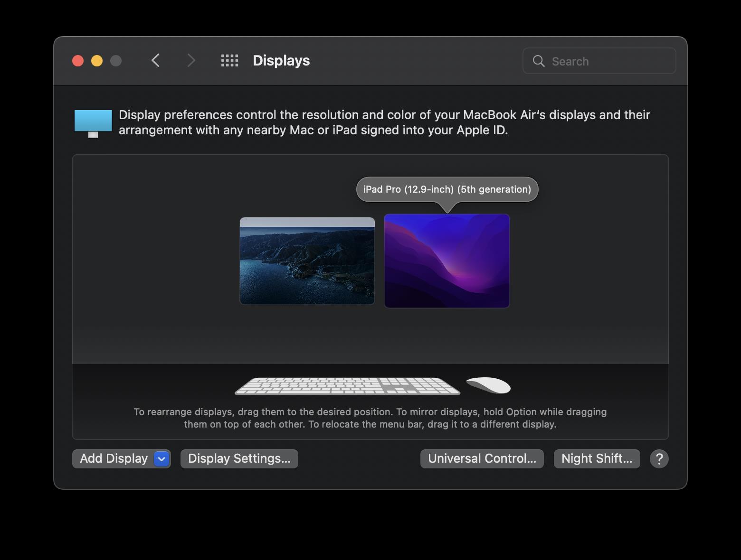Image resolution: width=741 pixels, height=560 pixels.
Task: Click the forward navigation chevron
Action: (x=191, y=61)
